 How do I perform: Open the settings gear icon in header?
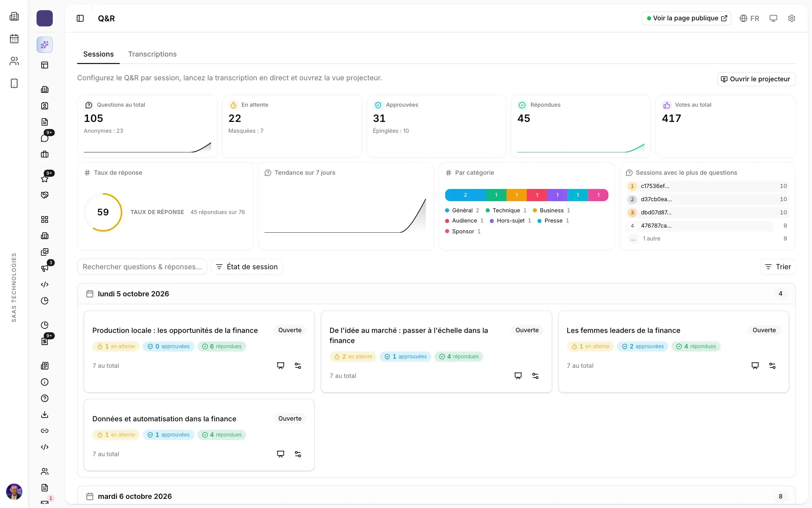click(x=791, y=18)
